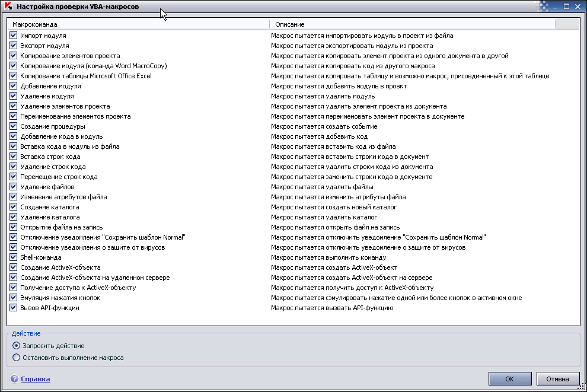Maximize the VBA macro settings window
587x392 pixels.
click(567, 6)
